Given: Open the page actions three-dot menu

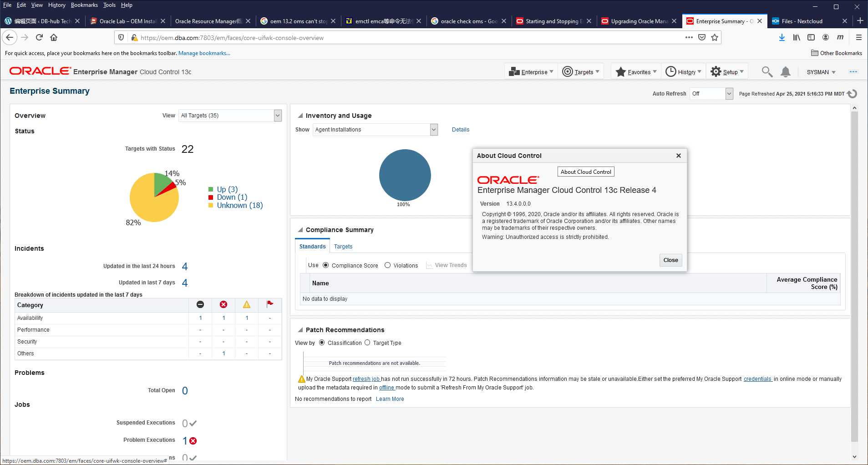Looking at the screenshot, I should (689, 37).
